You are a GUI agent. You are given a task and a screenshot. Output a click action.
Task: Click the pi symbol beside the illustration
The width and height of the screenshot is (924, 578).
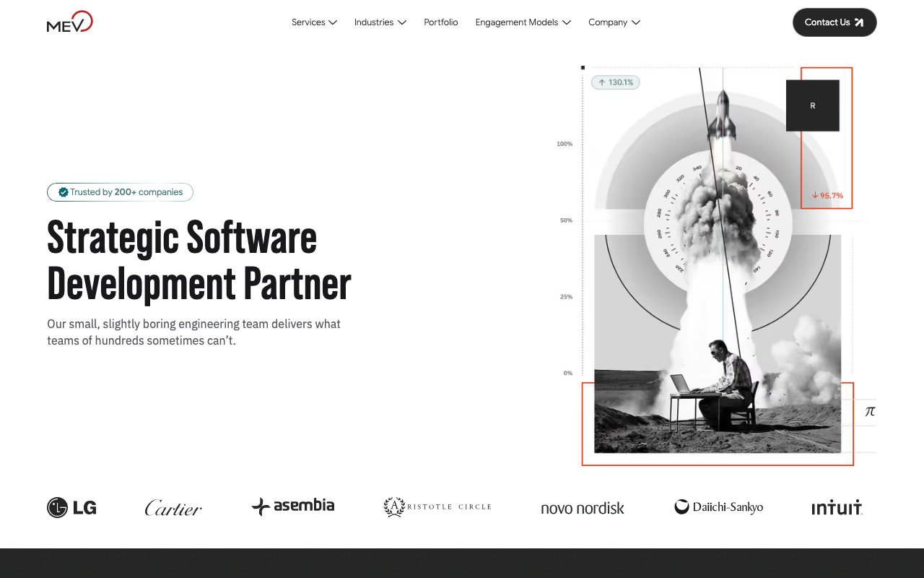tap(870, 411)
